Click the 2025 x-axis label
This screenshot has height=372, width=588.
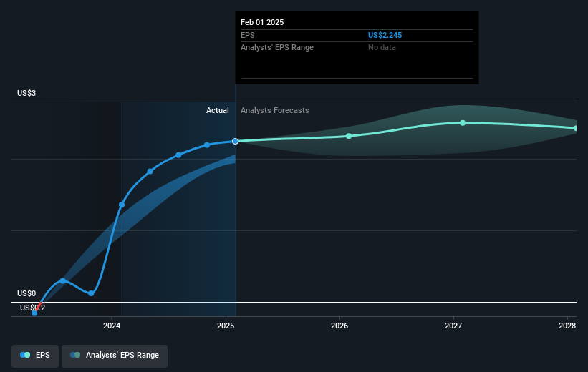[x=226, y=325]
